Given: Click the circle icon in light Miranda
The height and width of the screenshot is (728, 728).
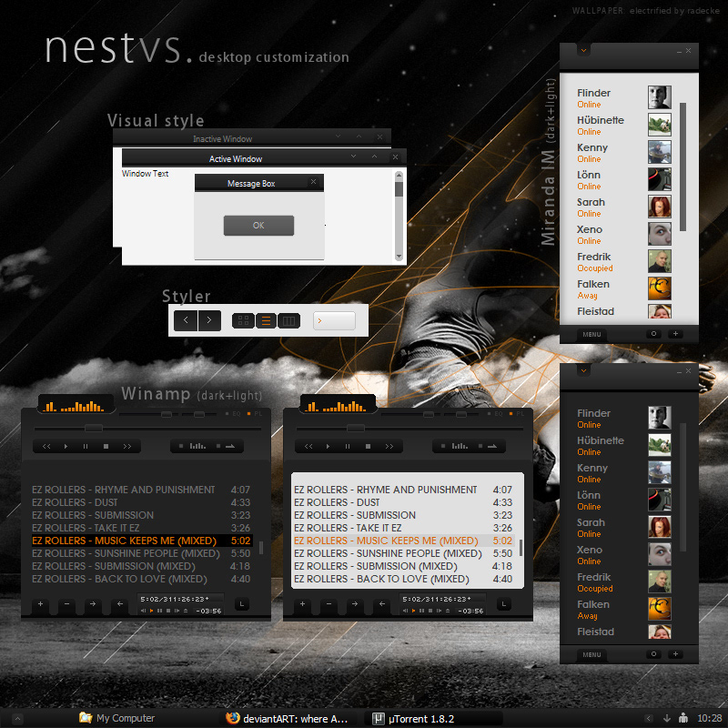Looking at the screenshot, I should (x=653, y=334).
